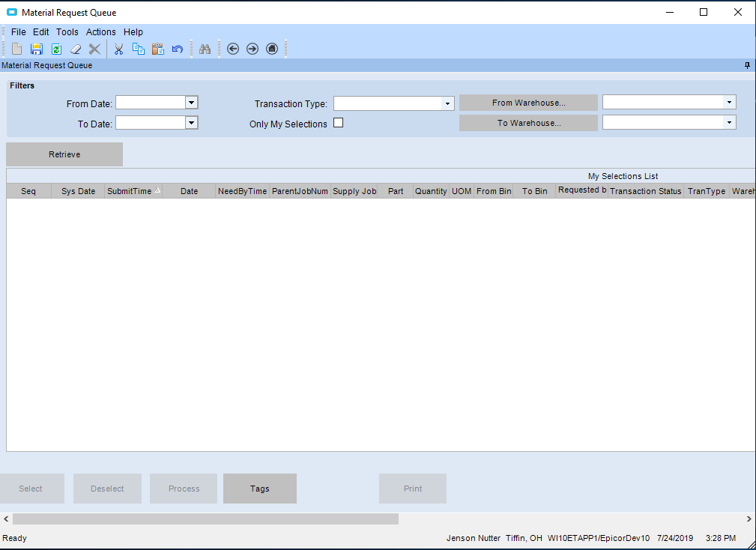The height and width of the screenshot is (550, 756).
Task: Click the Paste clipboard icon
Action: (158, 49)
